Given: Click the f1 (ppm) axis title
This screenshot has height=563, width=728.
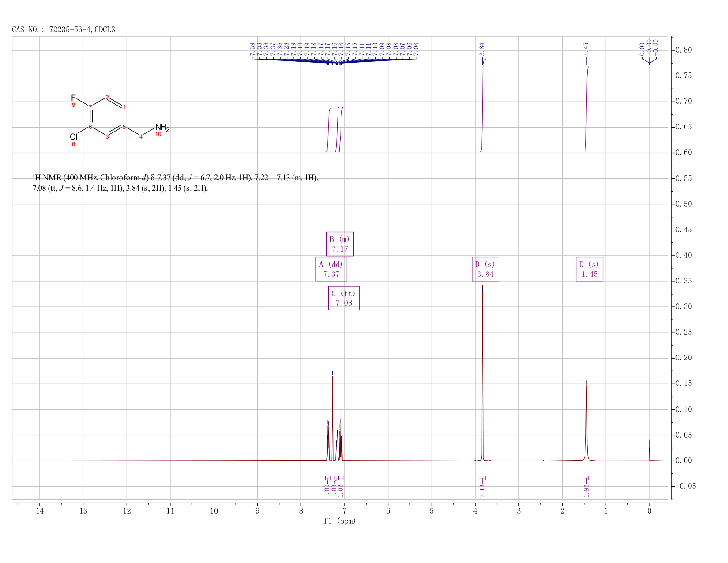Looking at the screenshot, I should 340,521.
